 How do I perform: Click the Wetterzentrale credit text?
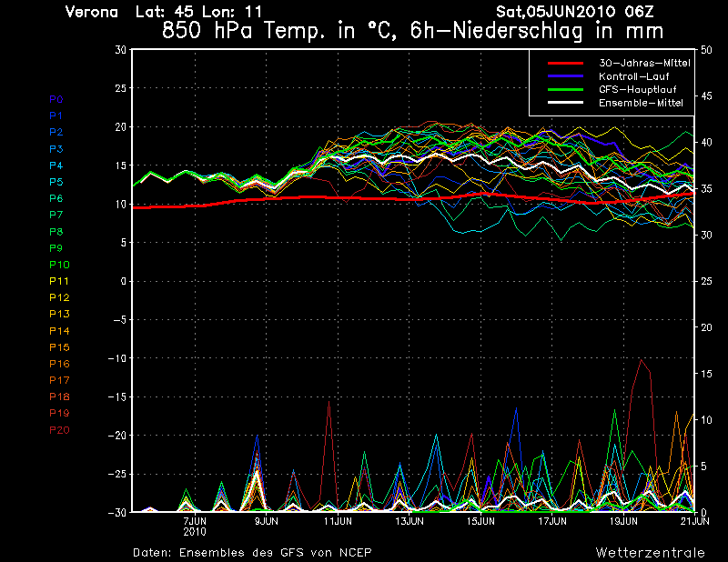click(x=648, y=552)
